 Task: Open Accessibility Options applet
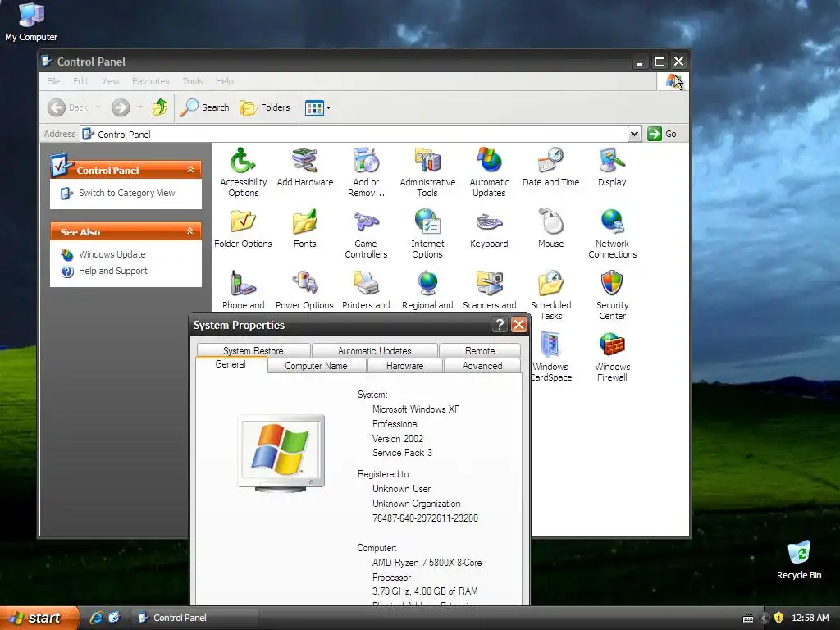243,171
